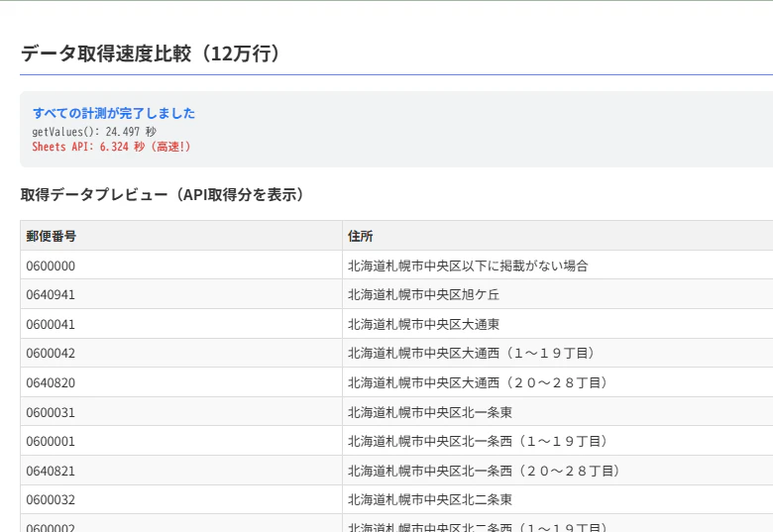This screenshot has width=773, height=532.
Task: Select postal code cell 0640941
Action: [181, 294]
